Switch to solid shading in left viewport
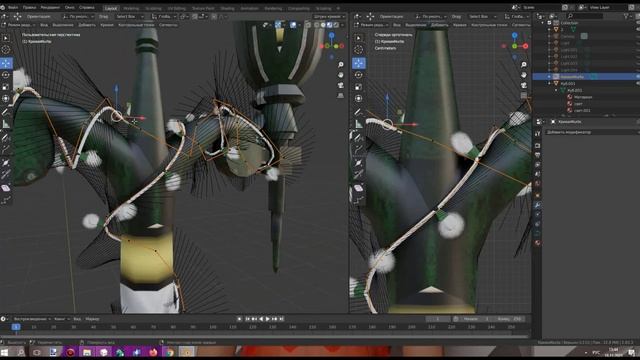 pos(323,25)
